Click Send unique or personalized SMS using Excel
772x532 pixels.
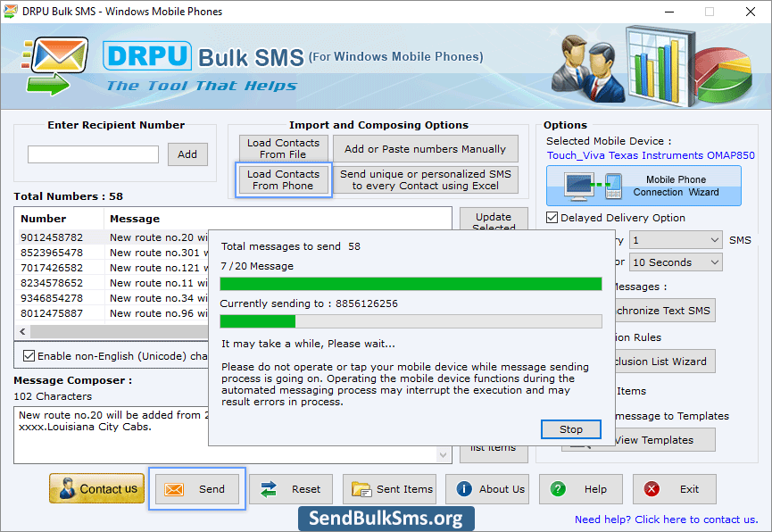pos(426,179)
